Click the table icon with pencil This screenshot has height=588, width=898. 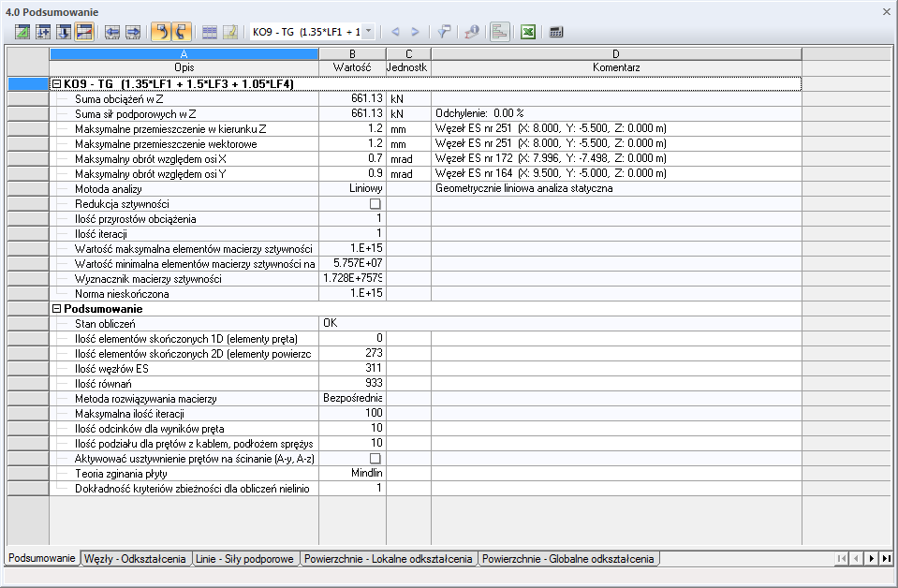230,32
